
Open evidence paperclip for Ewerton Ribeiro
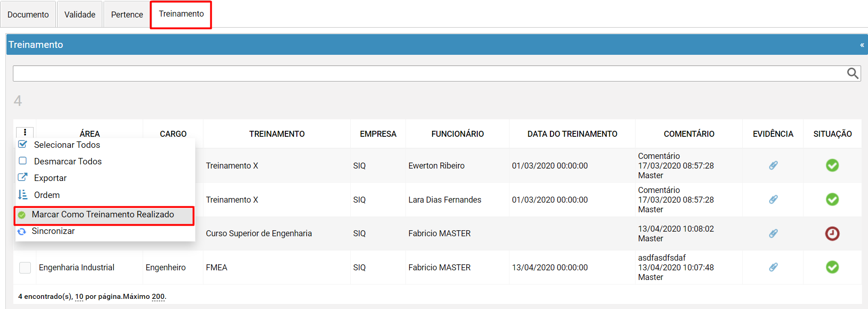773,165
